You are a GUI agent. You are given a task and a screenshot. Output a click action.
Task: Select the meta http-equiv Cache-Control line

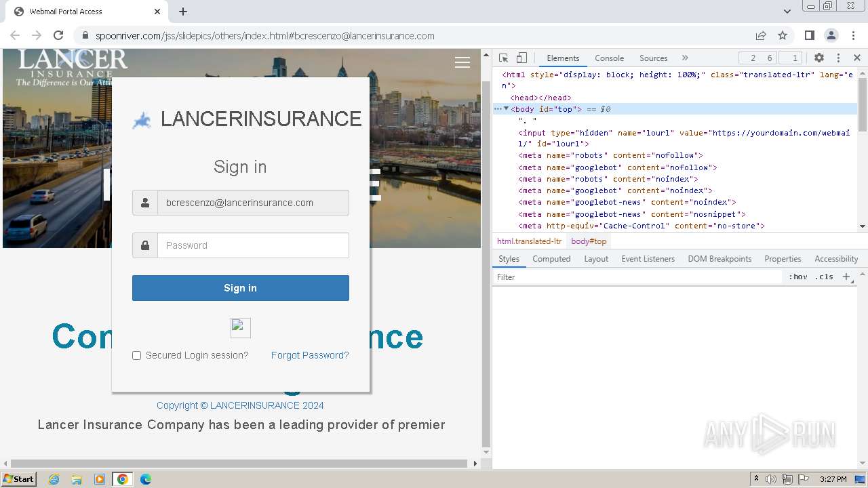pos(641,226)
